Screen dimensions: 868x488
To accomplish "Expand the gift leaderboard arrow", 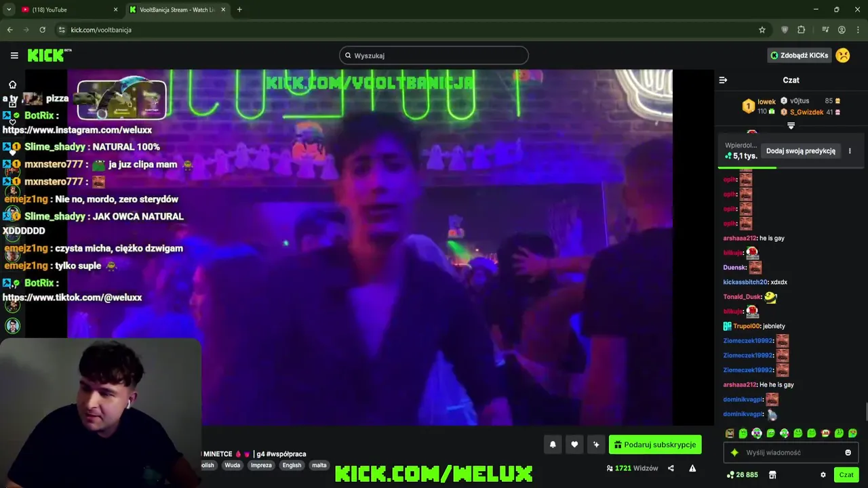I will click(791, 125).
